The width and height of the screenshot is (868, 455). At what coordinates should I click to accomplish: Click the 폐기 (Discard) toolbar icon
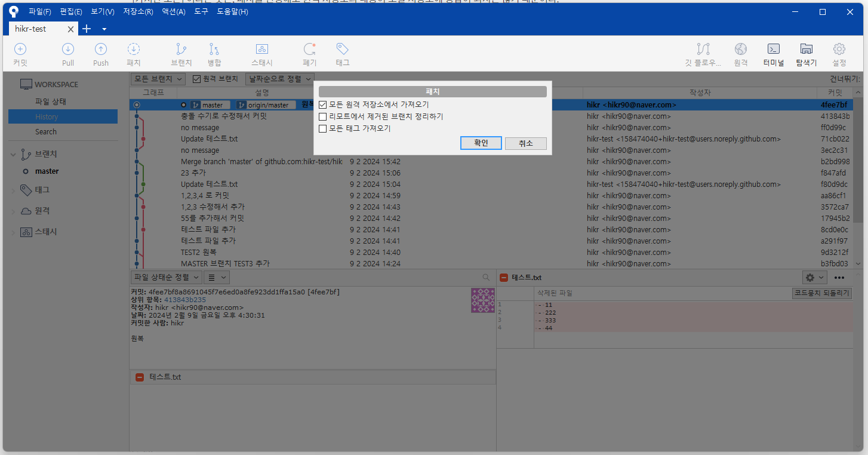click(x=310, y=54)
